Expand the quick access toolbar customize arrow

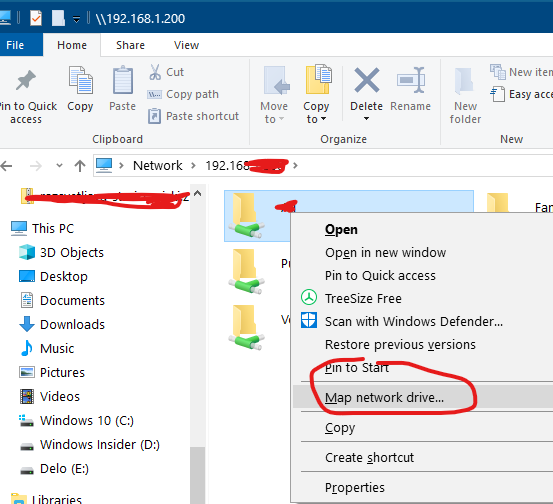(x=77, y=19)
